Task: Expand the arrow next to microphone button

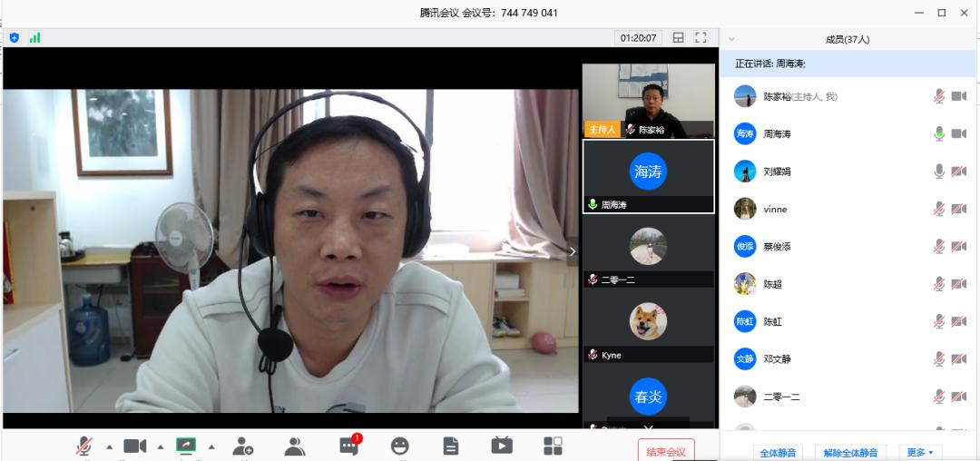Action: pos(110,446)
